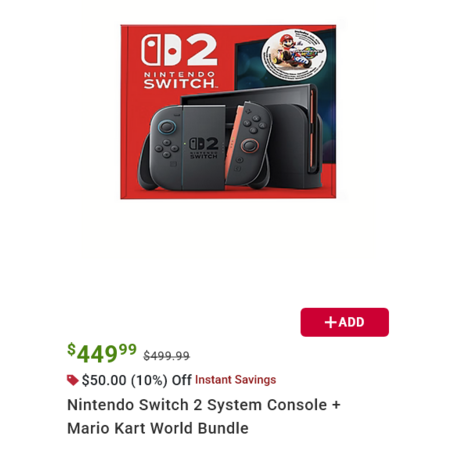Click the ADD word on red button
Image resolution: width=450 pixels, height=450 pixels.
[352, 322]
